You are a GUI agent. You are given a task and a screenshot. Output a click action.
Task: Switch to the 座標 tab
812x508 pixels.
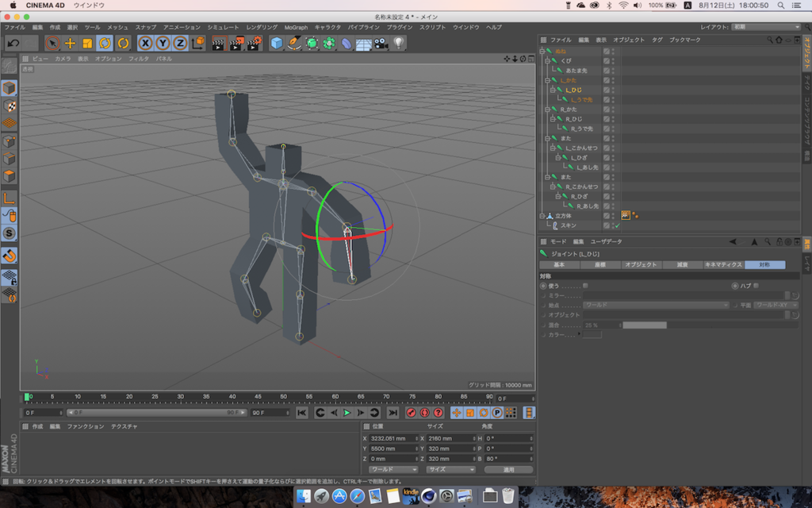pyautogui.click(x=599, y=265)
